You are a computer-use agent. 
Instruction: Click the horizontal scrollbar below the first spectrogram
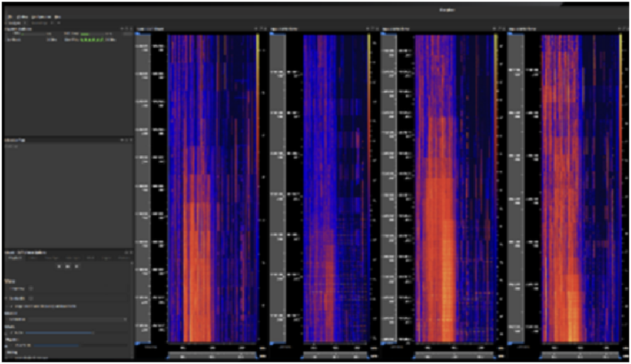tap(212, 355)
